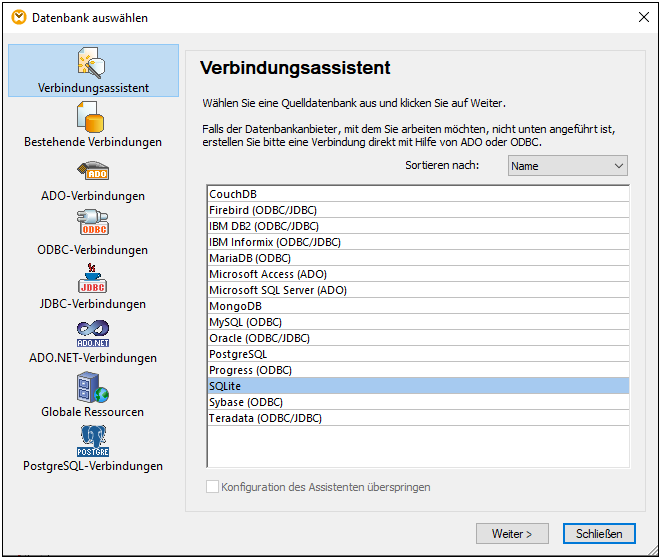Viewport: 661px width, 559px height.
Task: Switch to PostgreSQL-Verbindungen label
Action: (x=93, y=466)
